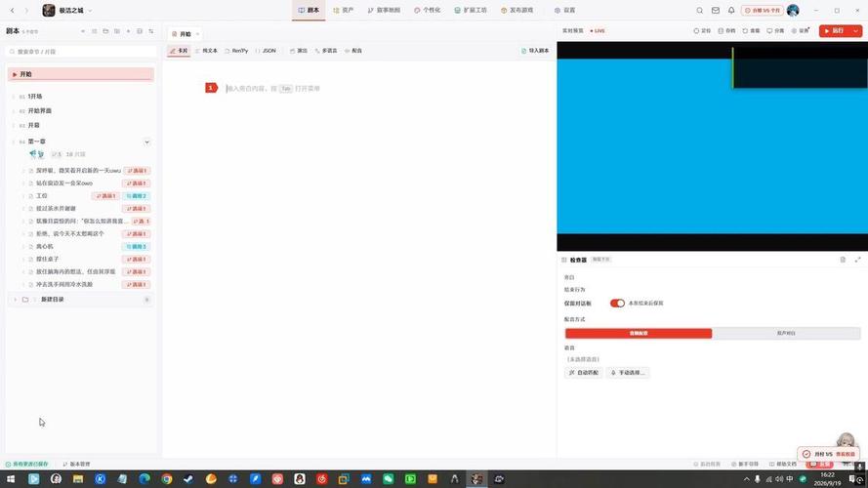Open the dropdown arrow next to 运行
The height and width of the screenshot is (488, 868).
[856, 31]
